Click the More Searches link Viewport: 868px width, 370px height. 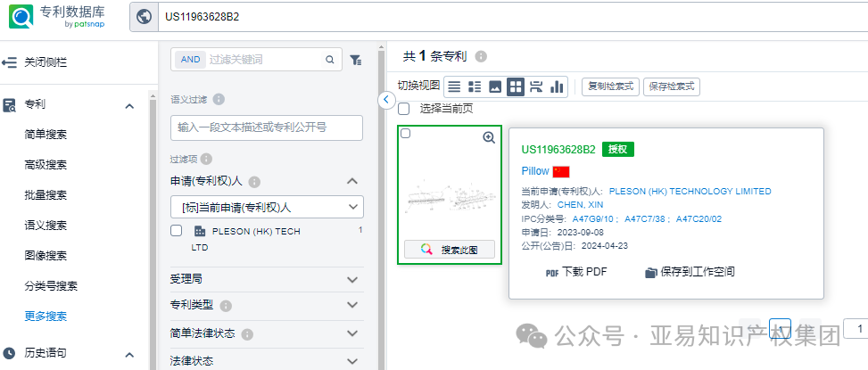(x=46, y=317)
